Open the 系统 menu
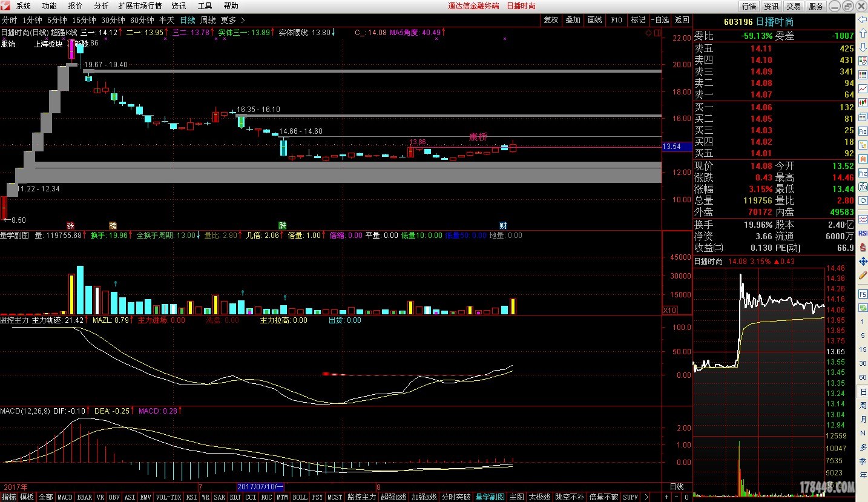 coord(24,6)
